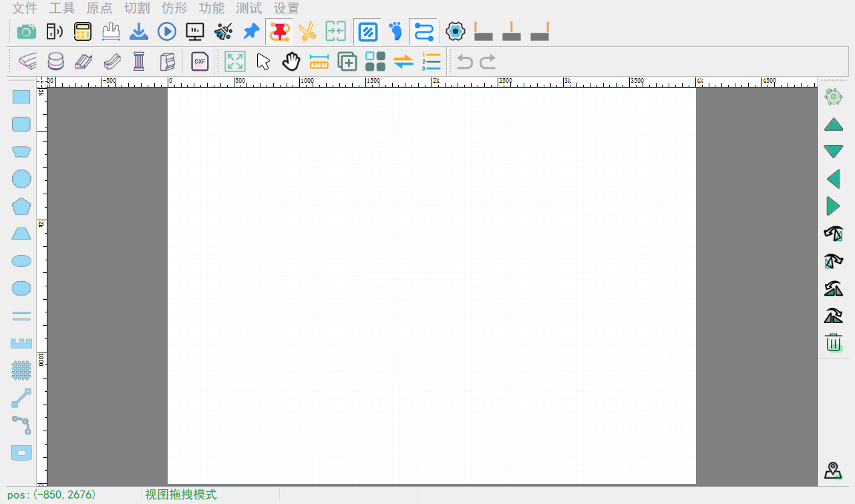Toggle the red pushpin path mode
Viewport: 855px width, 504px height.
pyautogui.click(x=279, y=31)
